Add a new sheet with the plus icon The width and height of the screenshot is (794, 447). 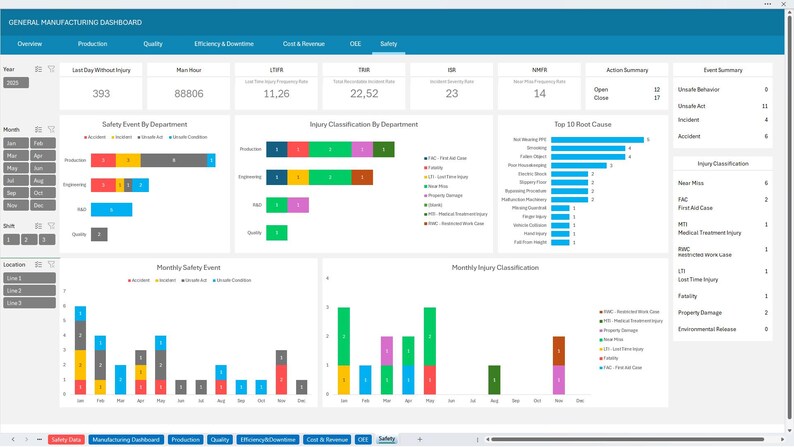tap(419, 439)
